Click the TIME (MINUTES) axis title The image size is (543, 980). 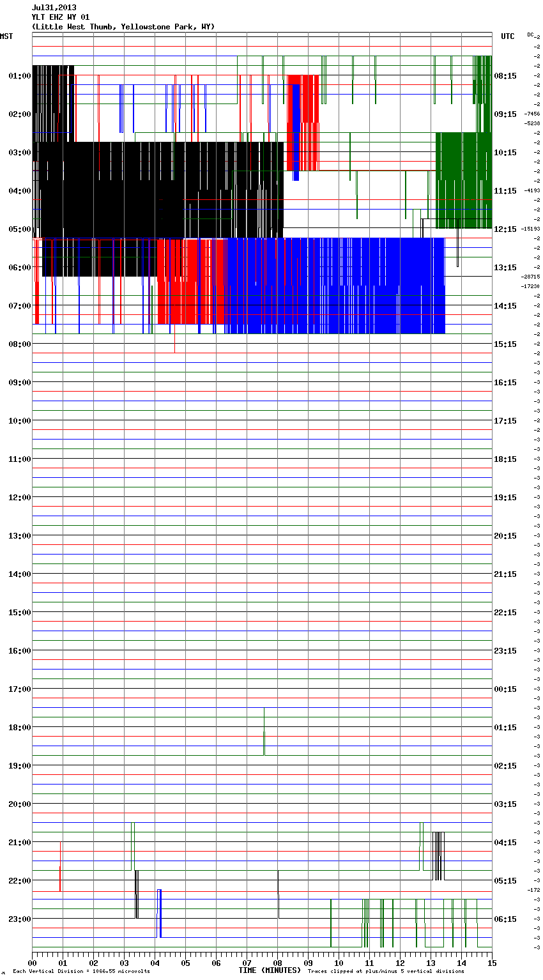[270, 970]
